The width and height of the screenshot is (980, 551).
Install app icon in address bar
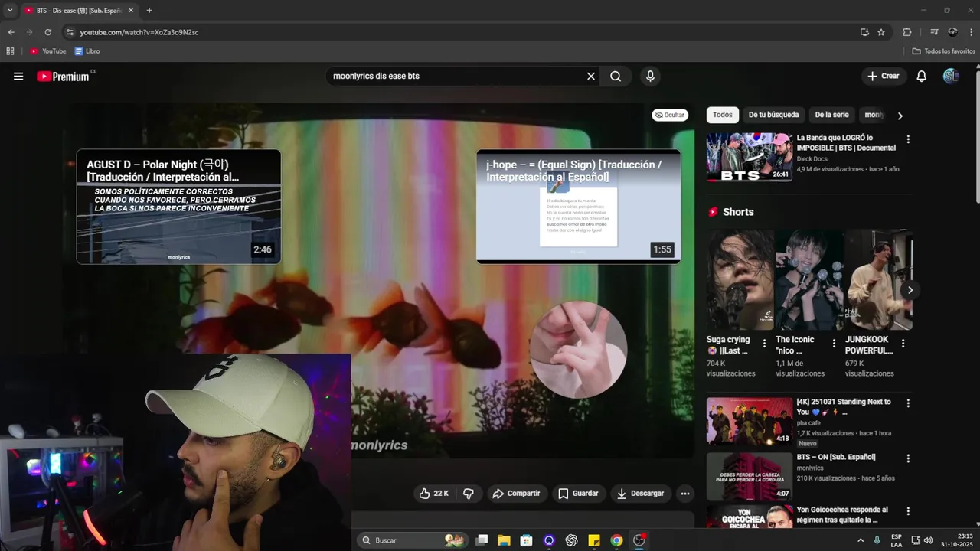pos(864,32)
